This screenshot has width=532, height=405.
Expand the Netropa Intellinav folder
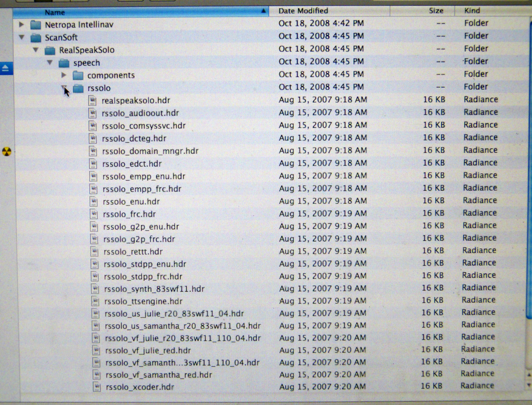tap(22, 24)
